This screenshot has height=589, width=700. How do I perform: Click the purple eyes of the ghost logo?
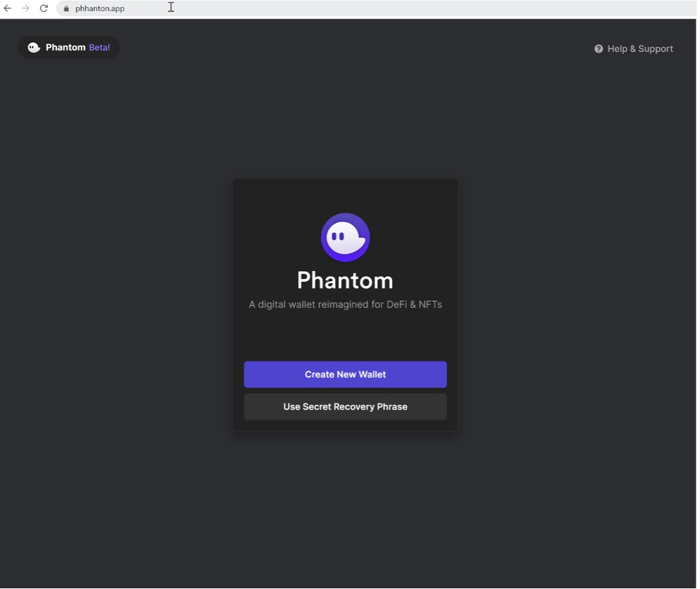pyautogui.click(x=338, y=236)
